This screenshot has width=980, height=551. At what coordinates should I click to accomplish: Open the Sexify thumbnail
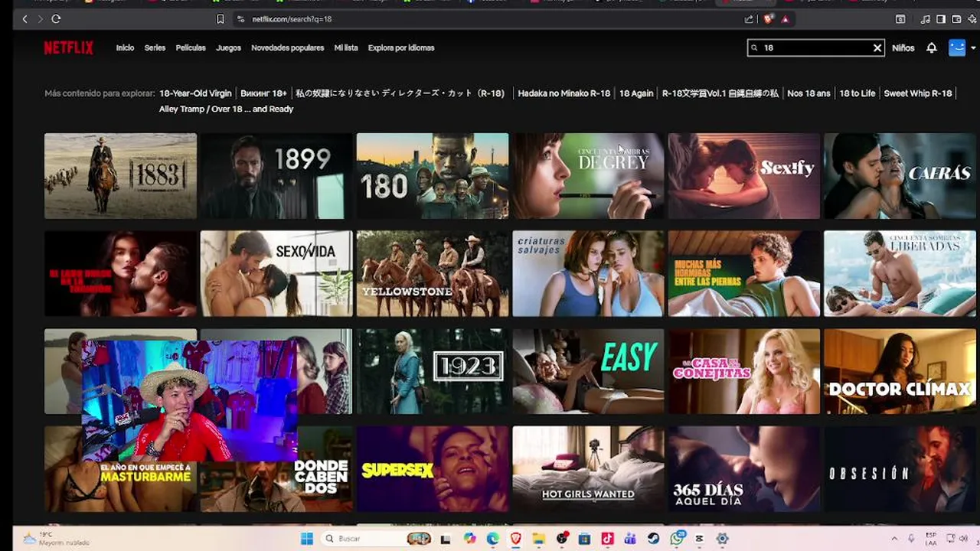[744, 176]
